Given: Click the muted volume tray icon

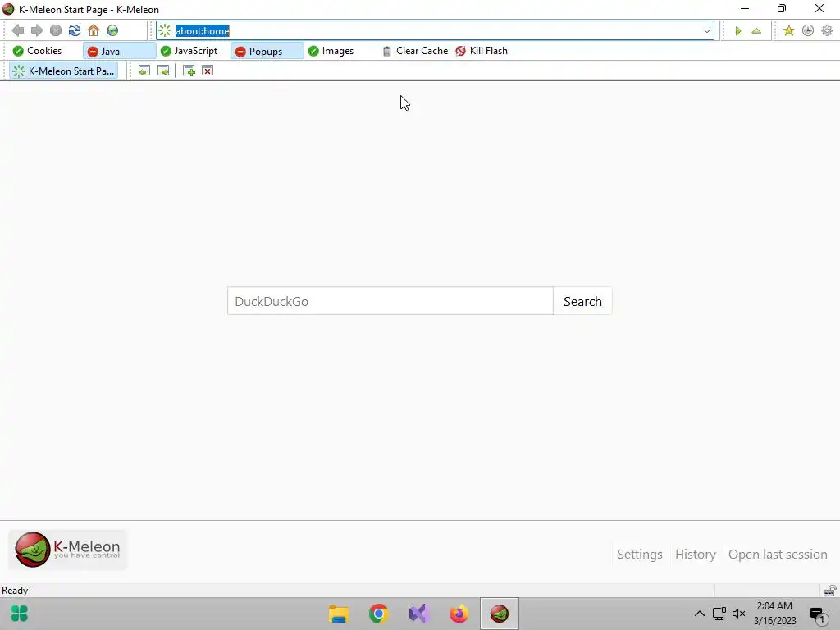Looking at the screenshot, I should click(739, 614).
